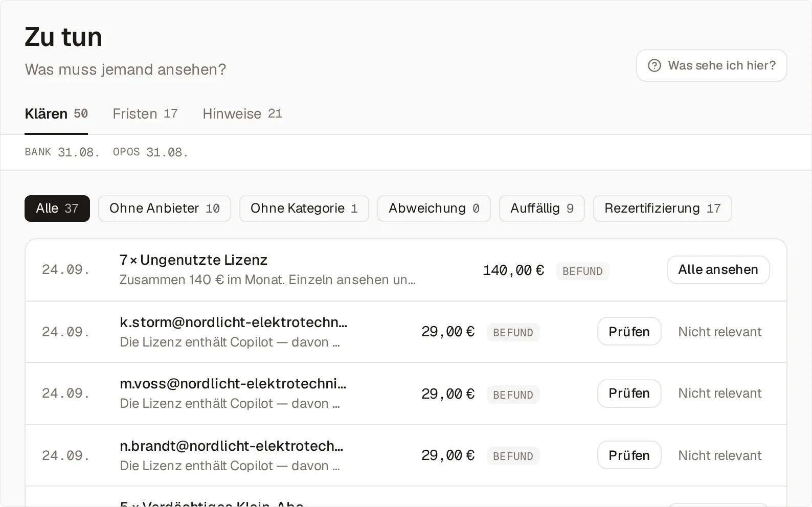The image size is (812, 507).
Task: Open the 'Was sehe ich hier?' help button
Action: (711, 65)
